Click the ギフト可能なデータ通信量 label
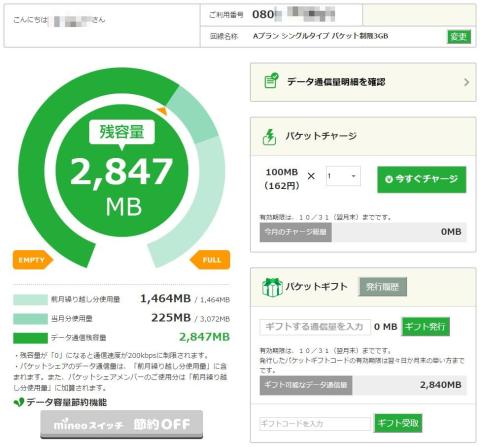The width and height of the screenshot is (480, 447). (x=306, y=385)
